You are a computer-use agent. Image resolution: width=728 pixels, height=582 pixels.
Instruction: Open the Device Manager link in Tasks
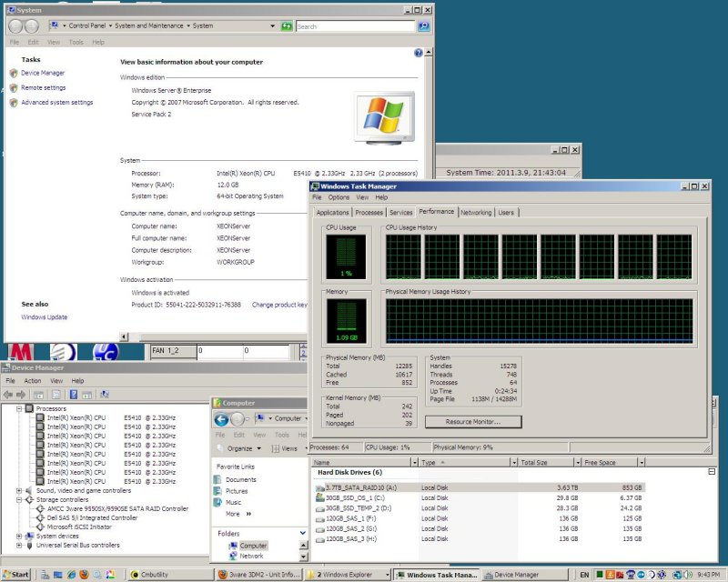click(43, 73)
